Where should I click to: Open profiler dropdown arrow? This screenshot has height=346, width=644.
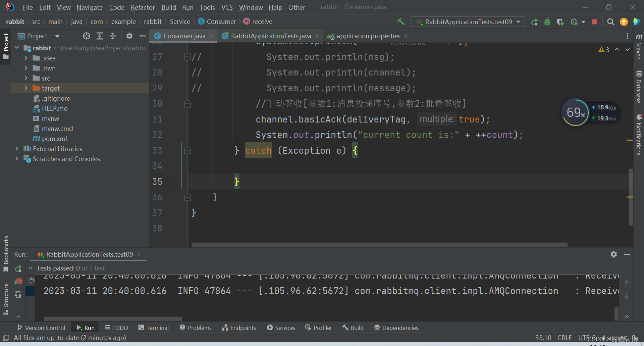click(x=583, y=22)
